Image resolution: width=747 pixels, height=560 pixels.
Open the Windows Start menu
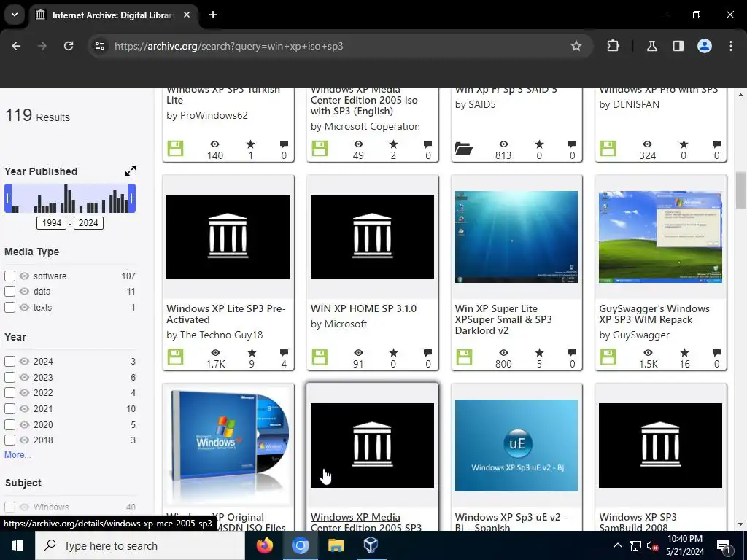tap(18, 545)
